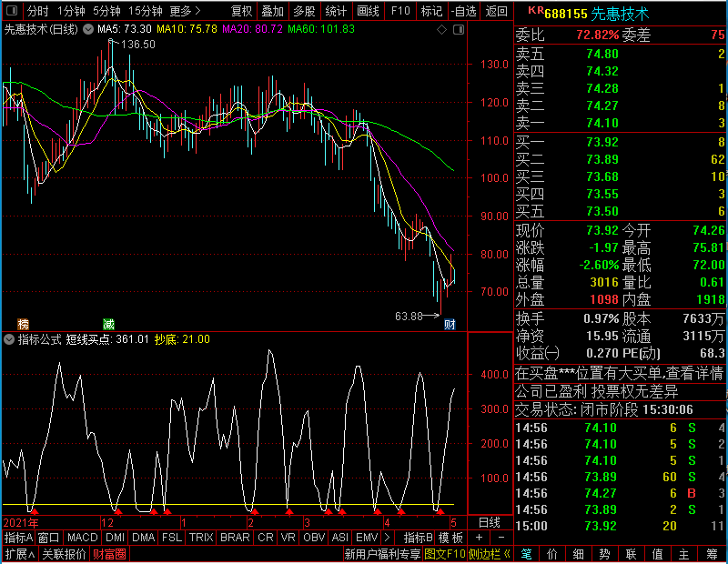The image size is (728, 564).
Task: Select BRAR indicator
Action: [x=235, y=538]
